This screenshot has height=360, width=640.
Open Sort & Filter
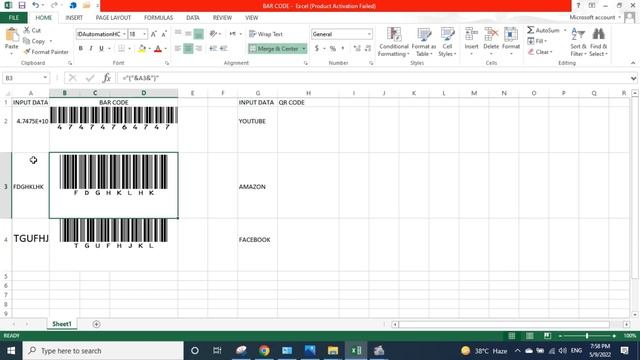click(x=578, y=42)
